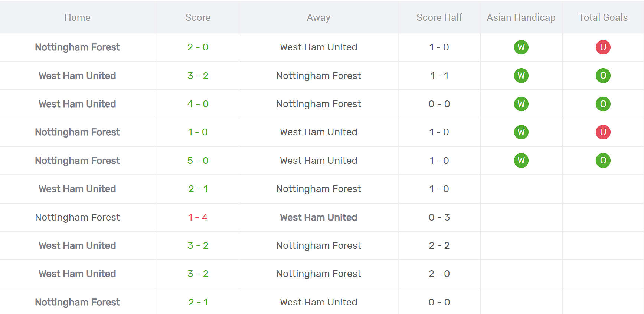Click the W badge in the 5-0 row
The height and width of the screenshot is (314, 644).
[521, 161]
